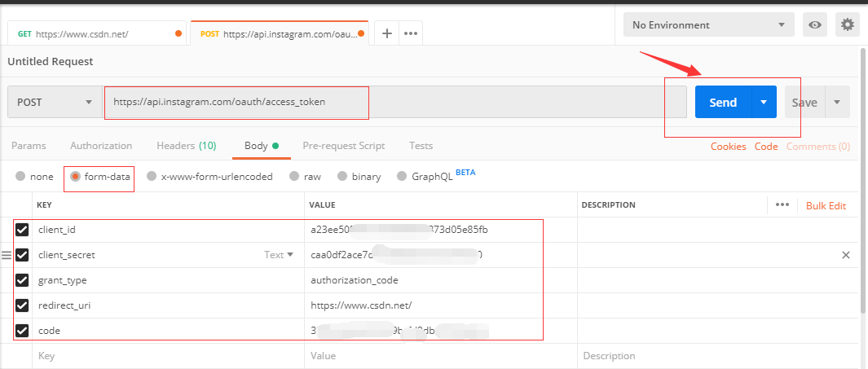Image resolution: width=868 pixels, height=369 pixels.
Task: Open the POST method dropdown
Action: tap(55, 103)
